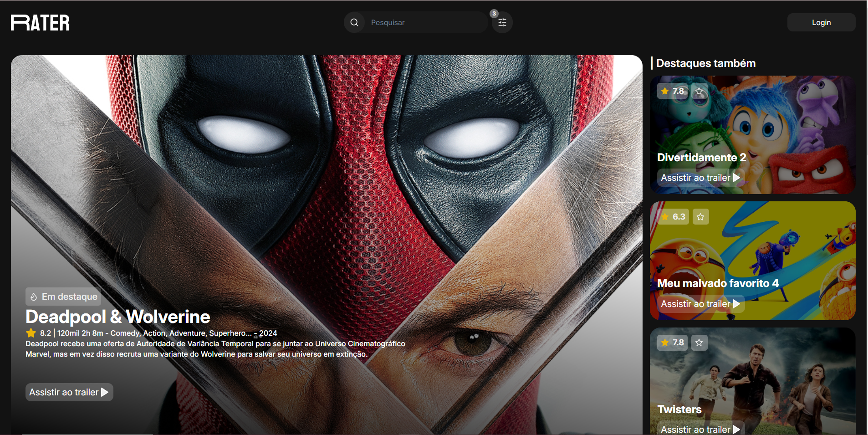The image size is (868, 435).
Task: Click play icon on Deadpool trailer button
Action: click(105, 392)
